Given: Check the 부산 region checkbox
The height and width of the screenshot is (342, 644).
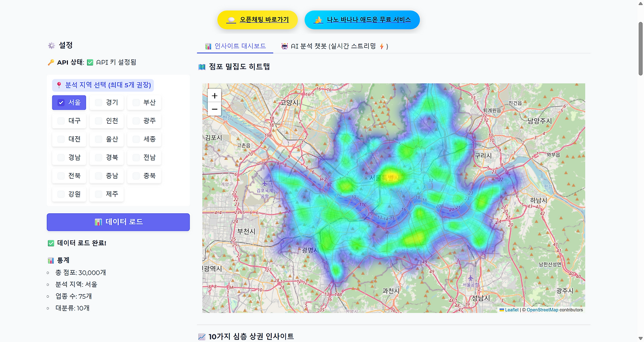Looking at the screenshot, I should 136,103.
